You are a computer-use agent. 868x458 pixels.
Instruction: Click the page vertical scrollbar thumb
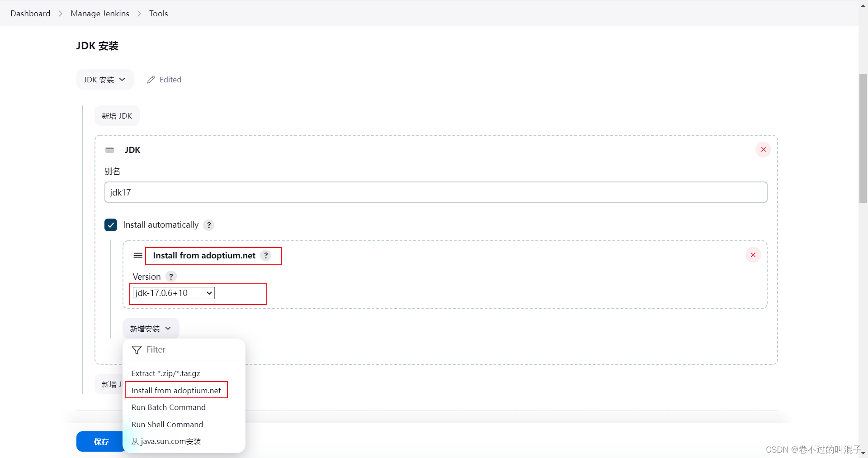point(863,138)
